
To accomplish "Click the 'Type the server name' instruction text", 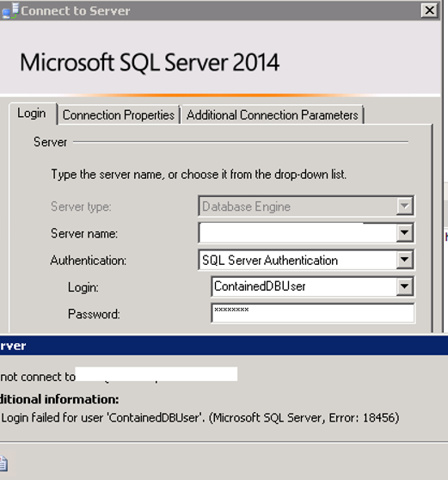I will point(199,175).
